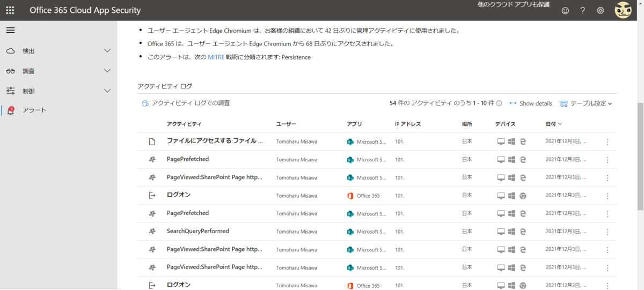Click the running icon on SearchQueryPerformed row
The image size is (644, 290).
(152, 232)
